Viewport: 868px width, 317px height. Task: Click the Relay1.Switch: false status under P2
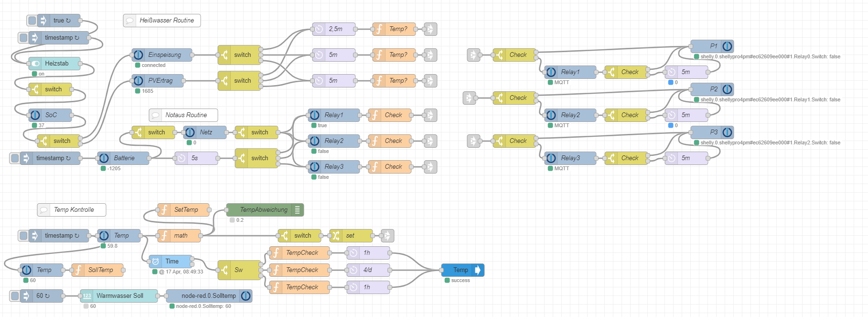(x=770, y=100)
